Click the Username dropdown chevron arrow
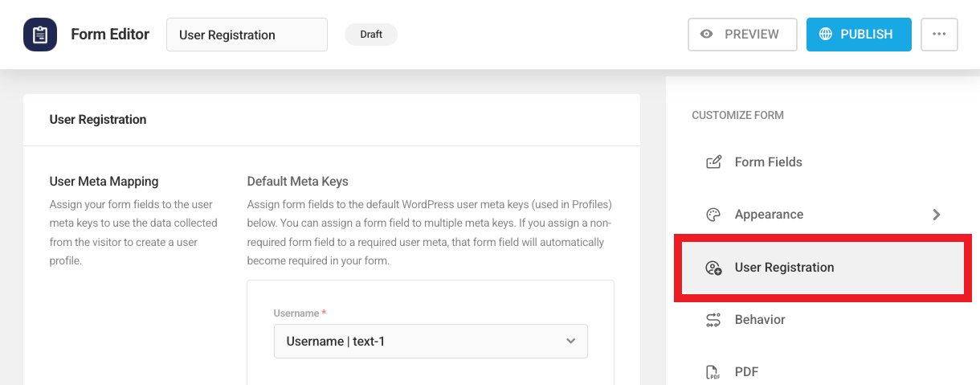 click(x=570, y=342)
